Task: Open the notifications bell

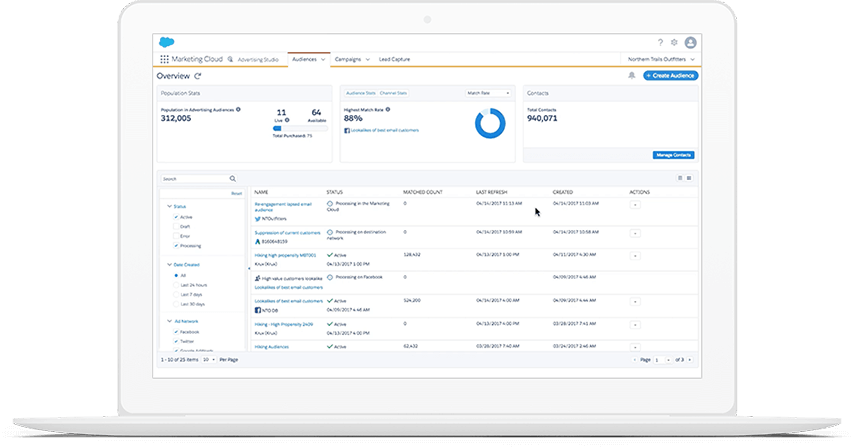Action: (x=632, y=75)
